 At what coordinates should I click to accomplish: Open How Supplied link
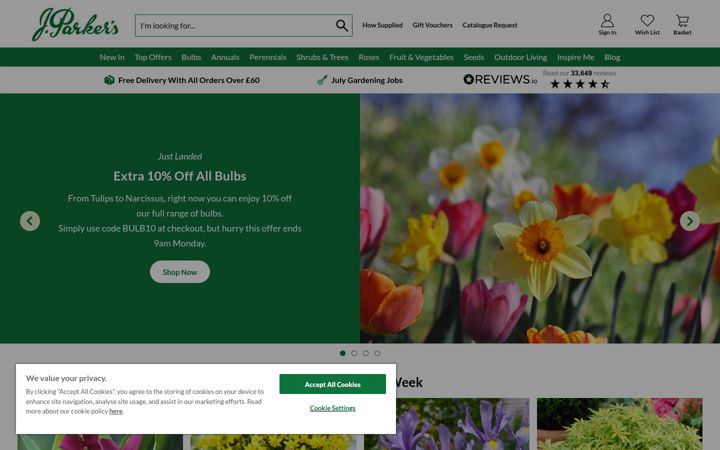[x=382, y=25]
